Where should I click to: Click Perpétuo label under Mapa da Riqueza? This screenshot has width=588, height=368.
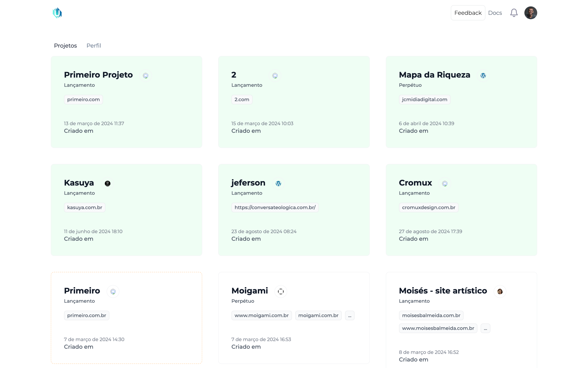[410, 85]
